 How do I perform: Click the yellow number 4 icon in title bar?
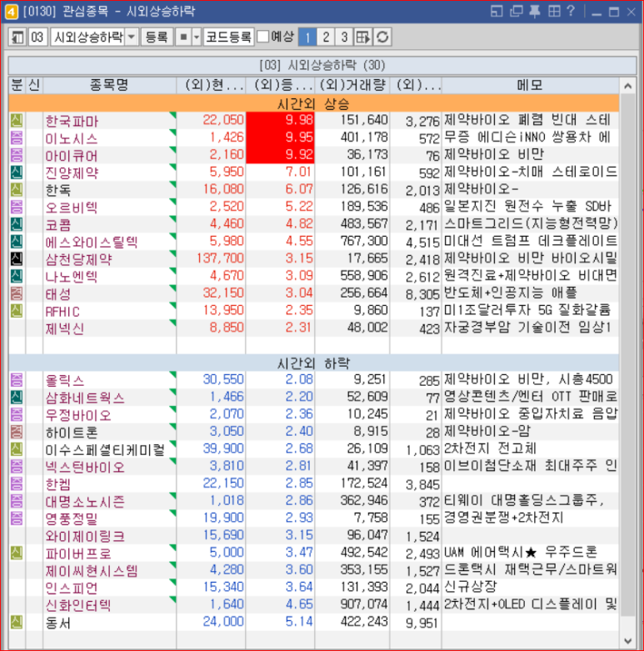pyautogui.click(x=11, y=12)
